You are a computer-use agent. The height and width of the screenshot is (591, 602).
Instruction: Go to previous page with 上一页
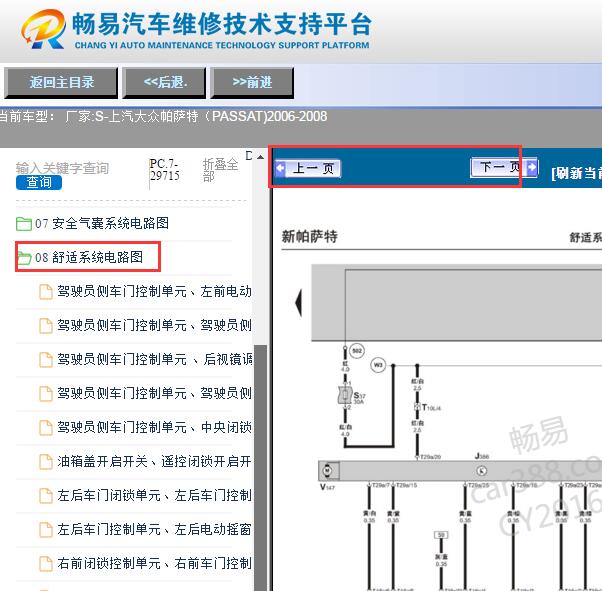(312, 168)
